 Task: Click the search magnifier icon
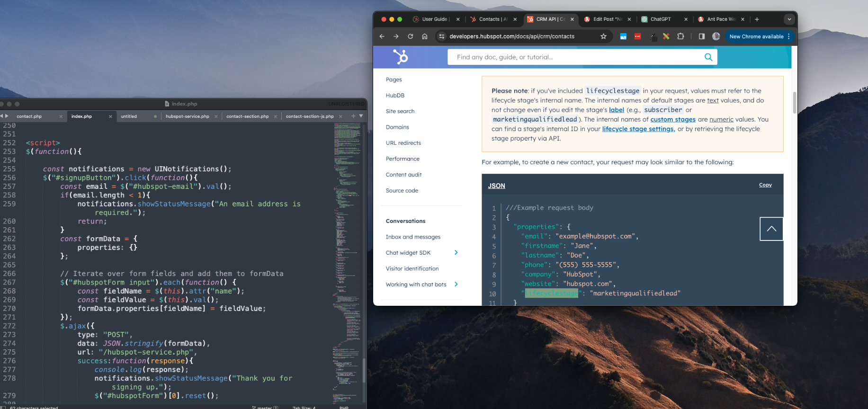(x=708, y=57)
